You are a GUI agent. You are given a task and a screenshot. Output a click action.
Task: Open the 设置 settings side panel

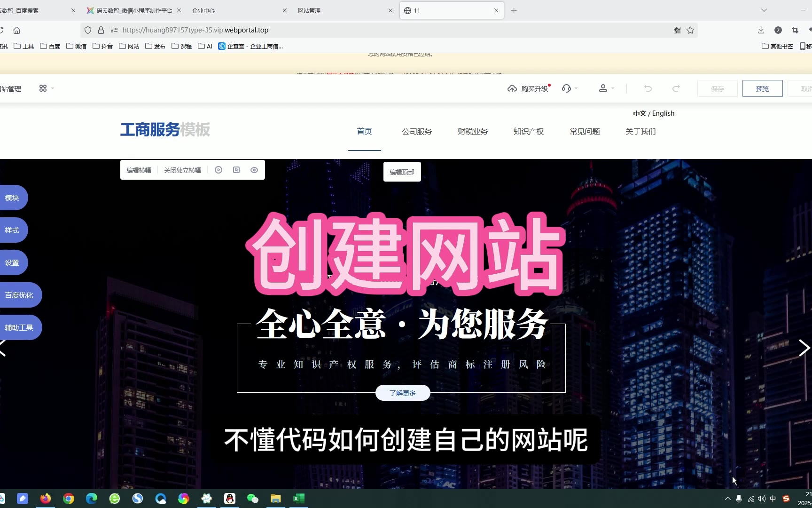click(x=13, y=262)
